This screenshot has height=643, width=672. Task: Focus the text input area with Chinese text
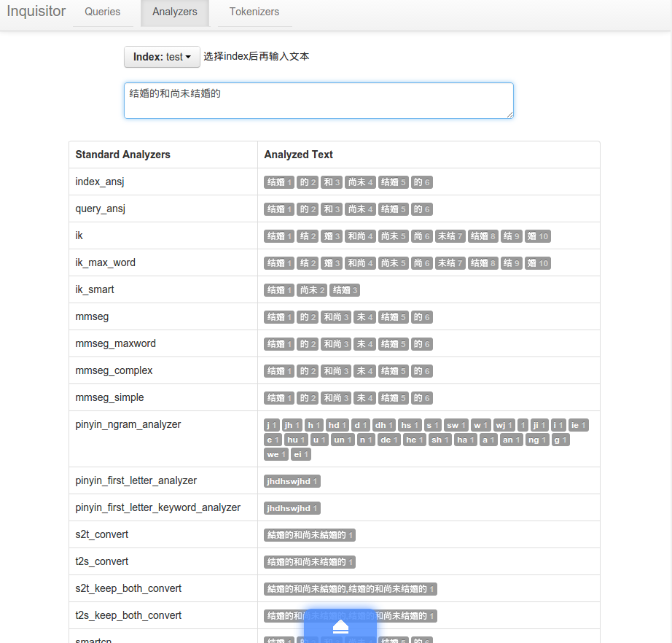(319, 100)
